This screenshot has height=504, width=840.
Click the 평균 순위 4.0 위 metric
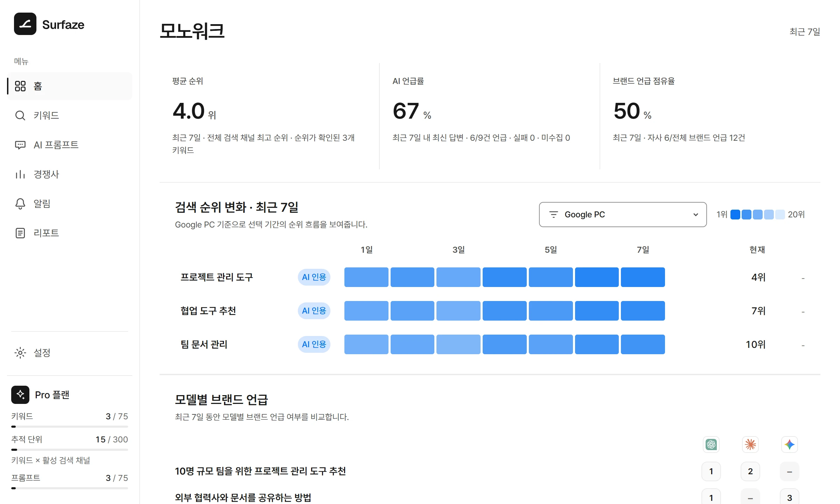[194, 111]
